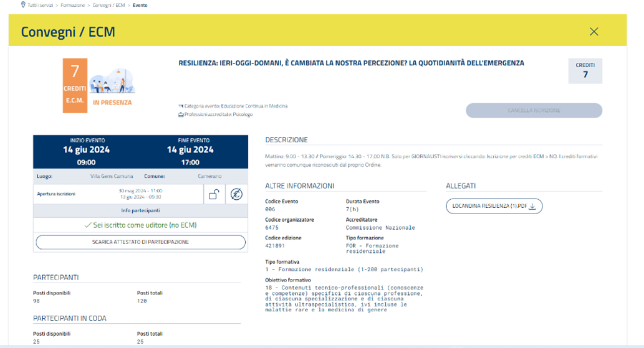Download the attestato di partecipazione

(x=140, y=242)
